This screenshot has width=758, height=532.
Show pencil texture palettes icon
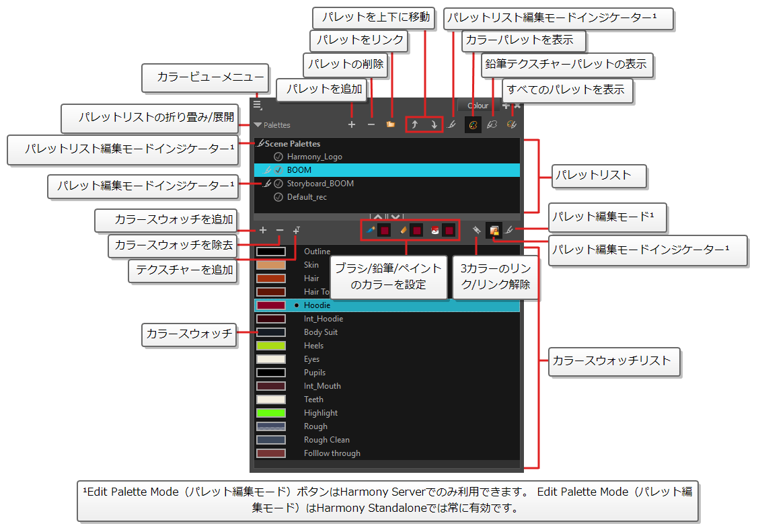tap(492, 124)
